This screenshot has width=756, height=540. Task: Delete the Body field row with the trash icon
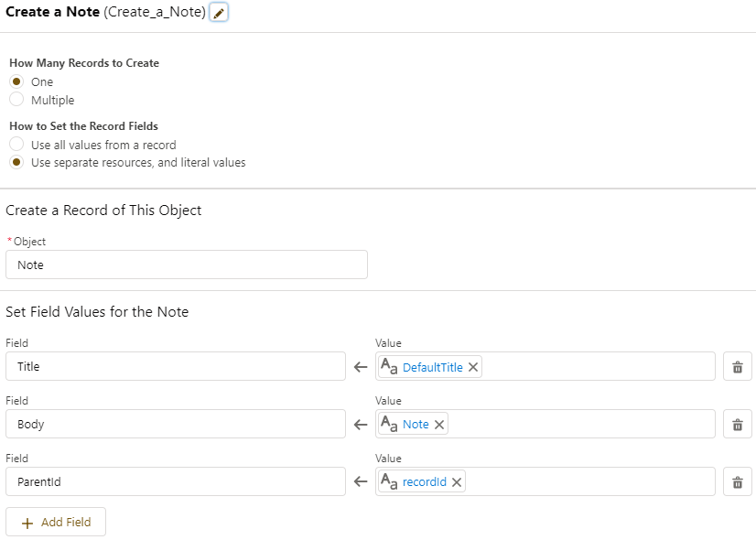(737, 425)
